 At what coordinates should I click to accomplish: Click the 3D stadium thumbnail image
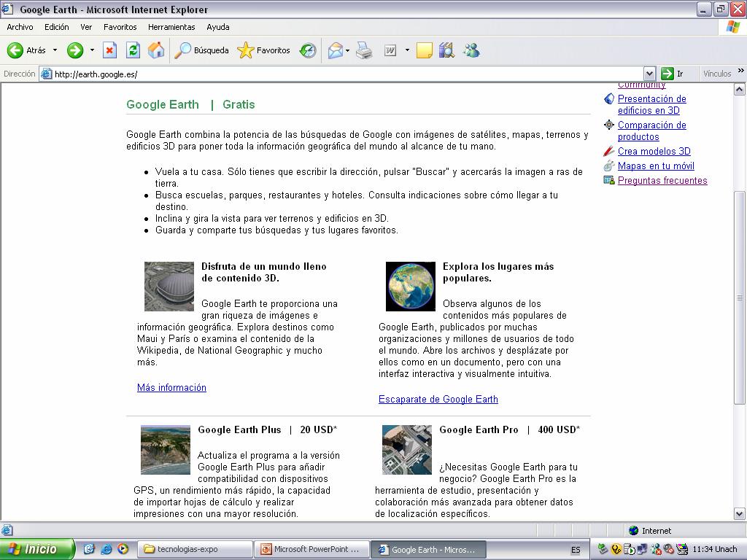pyautogui.click(x=169, y=286)
